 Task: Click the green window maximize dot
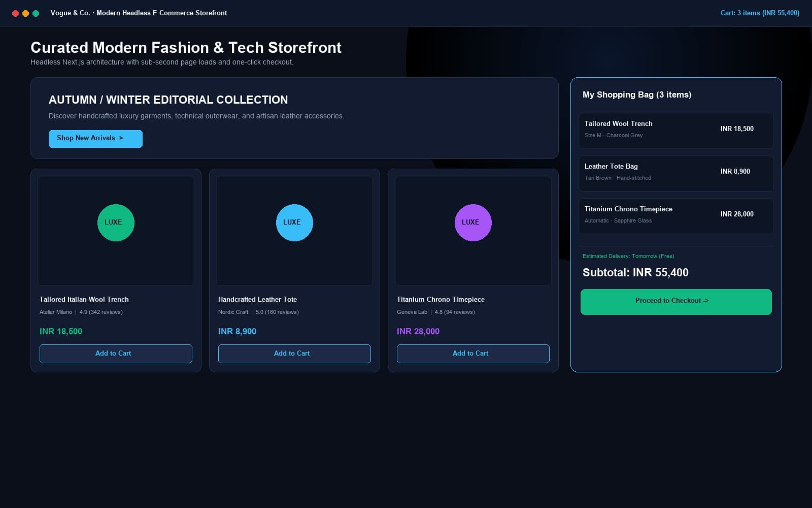[x=36, y=13]
